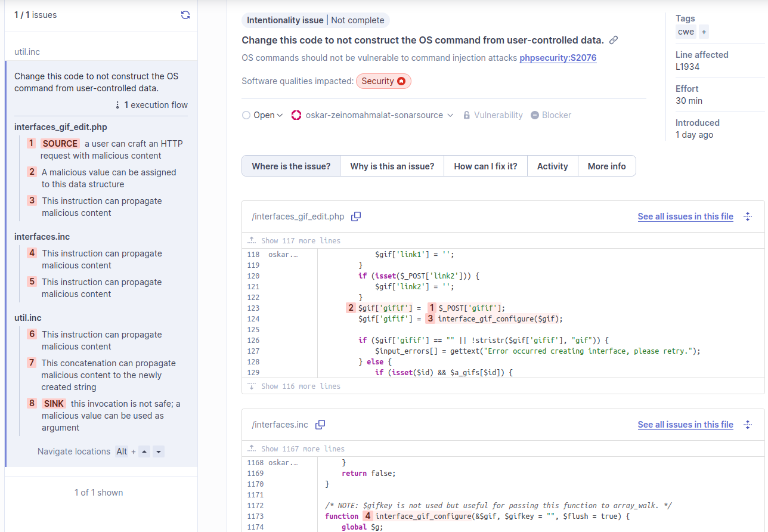768x532 pixels.
Task: Click expand icon for interfaces_gif_edit.php snippet
Action: point(748,216)
